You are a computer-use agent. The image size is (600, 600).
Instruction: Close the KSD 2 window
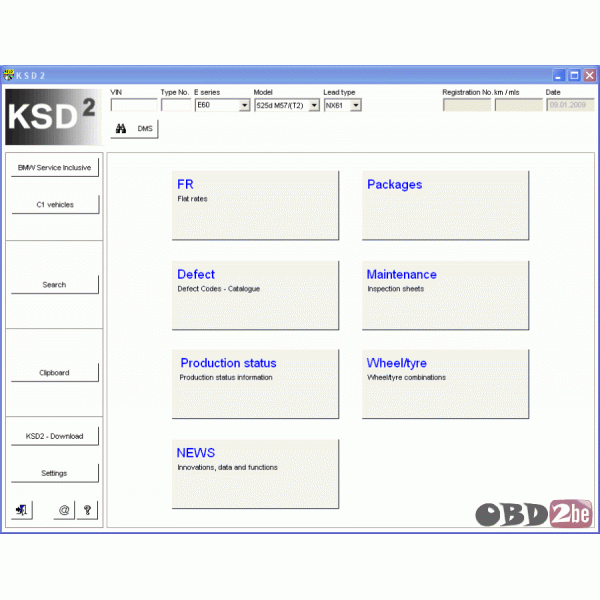(x=590, y=75)
